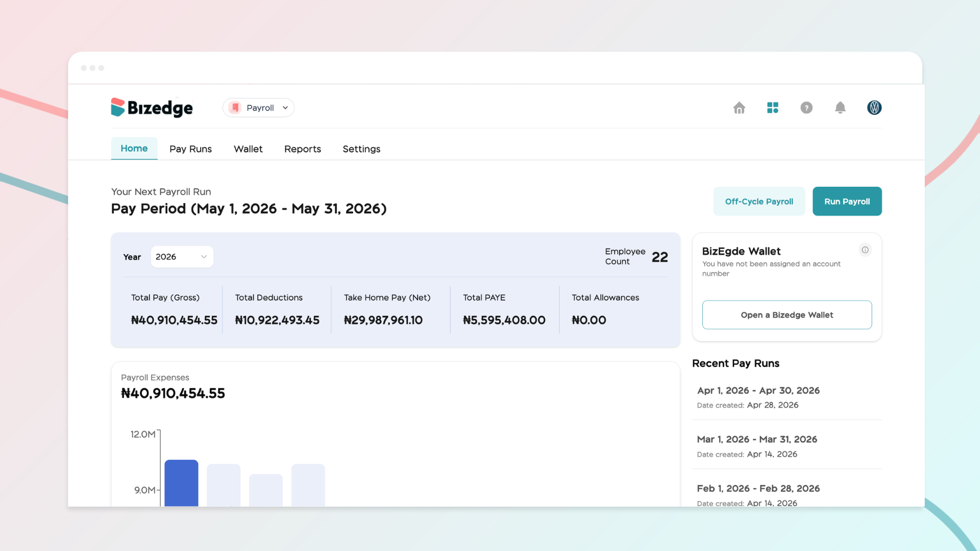This screenshot has height=551, width=980.
Task: Open the help question mark icon
Action: click(806, 108)
